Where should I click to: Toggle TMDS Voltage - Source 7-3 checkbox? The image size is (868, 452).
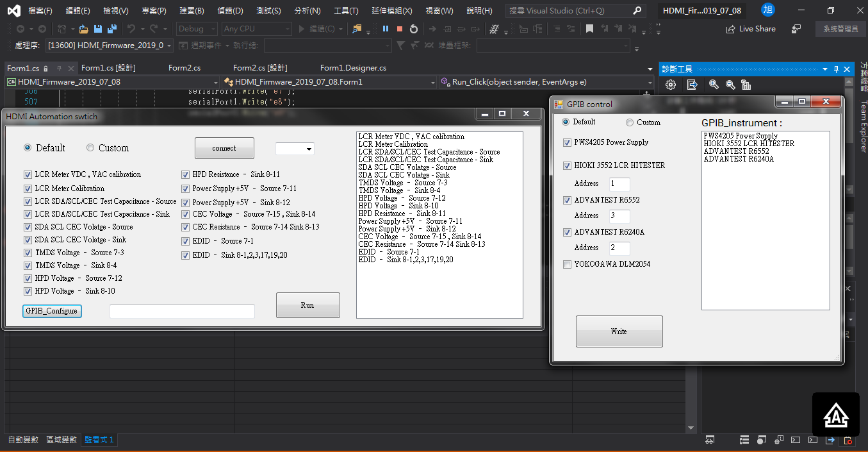(28, 253)
